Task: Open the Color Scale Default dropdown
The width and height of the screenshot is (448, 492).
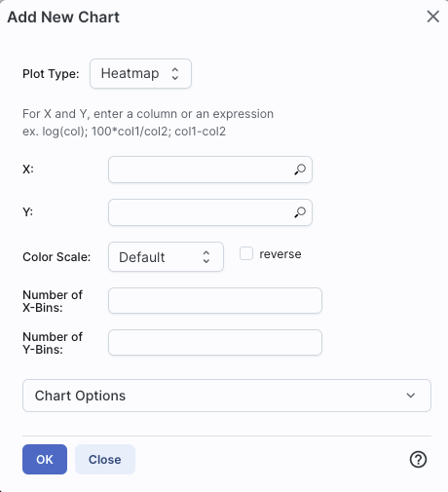Action: coord(166,256)
